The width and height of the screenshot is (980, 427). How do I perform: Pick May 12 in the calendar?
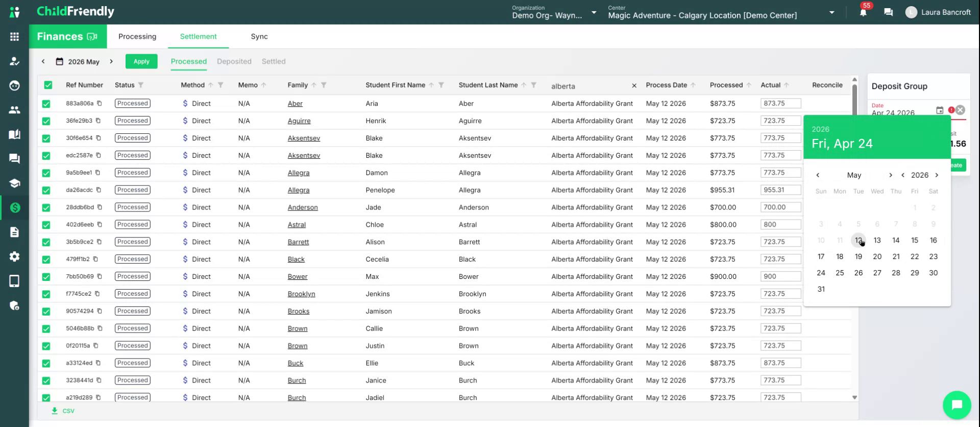pos(859,240)
